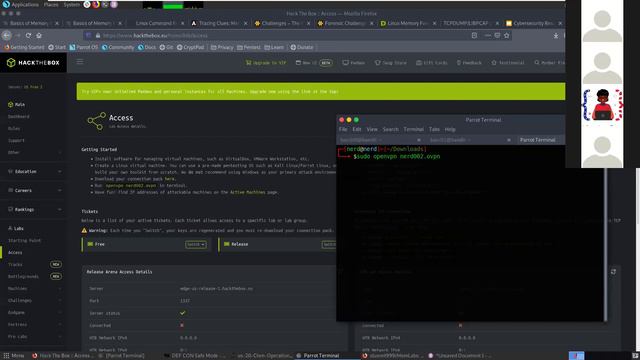The image size is (640, 360).
Task: Click the share icon beside Access heading
Action: [96, 121]
